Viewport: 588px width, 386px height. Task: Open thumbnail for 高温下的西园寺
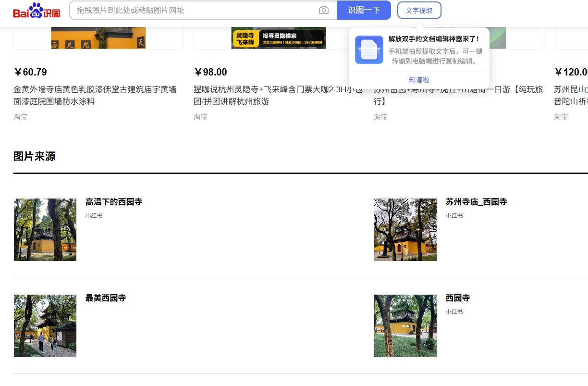click(x=45, y=230)
